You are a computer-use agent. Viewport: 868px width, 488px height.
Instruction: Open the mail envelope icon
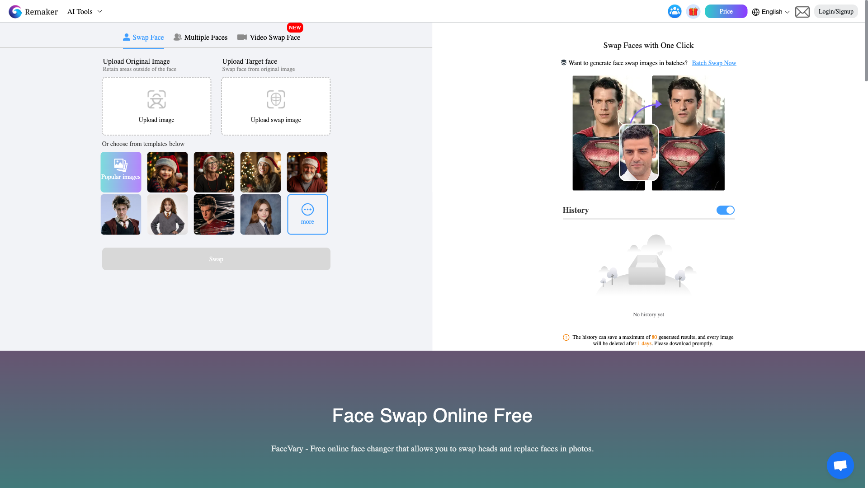pos(802,12)
